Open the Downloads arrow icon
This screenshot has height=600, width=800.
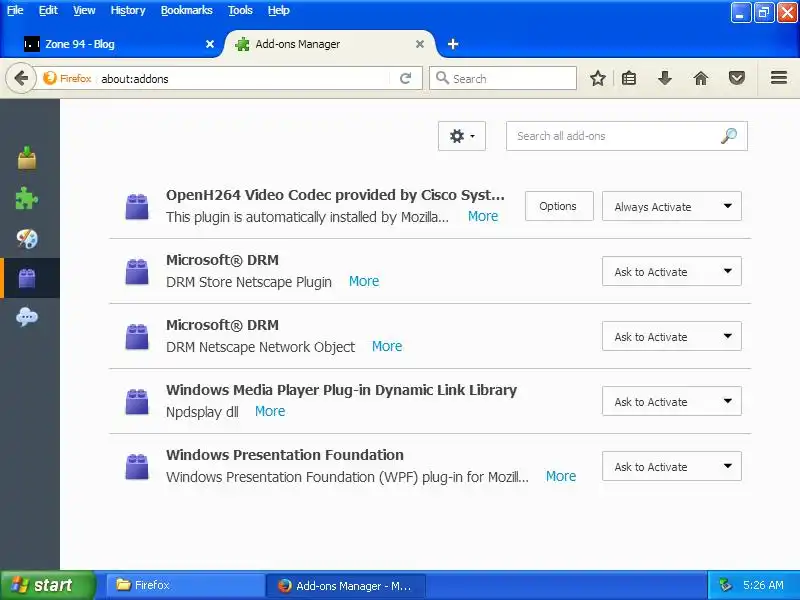pyautogui.click(x=664, y=79)
